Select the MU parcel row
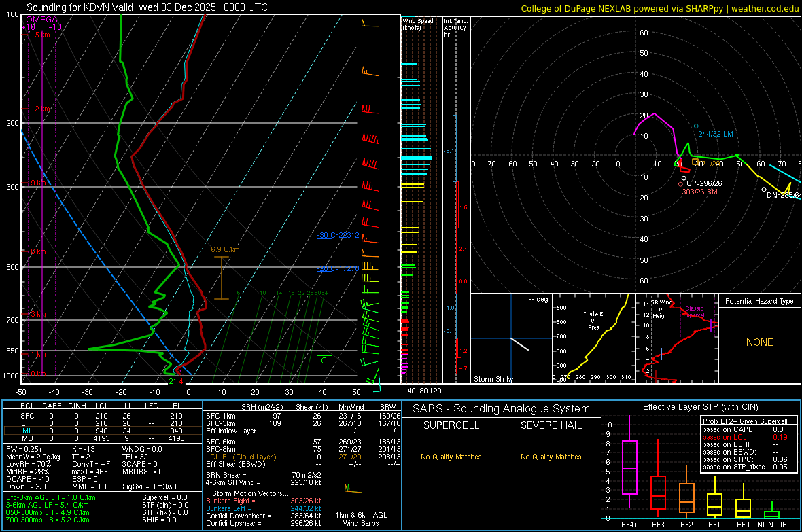Screen dimensions: 802x532 (101, 438)
